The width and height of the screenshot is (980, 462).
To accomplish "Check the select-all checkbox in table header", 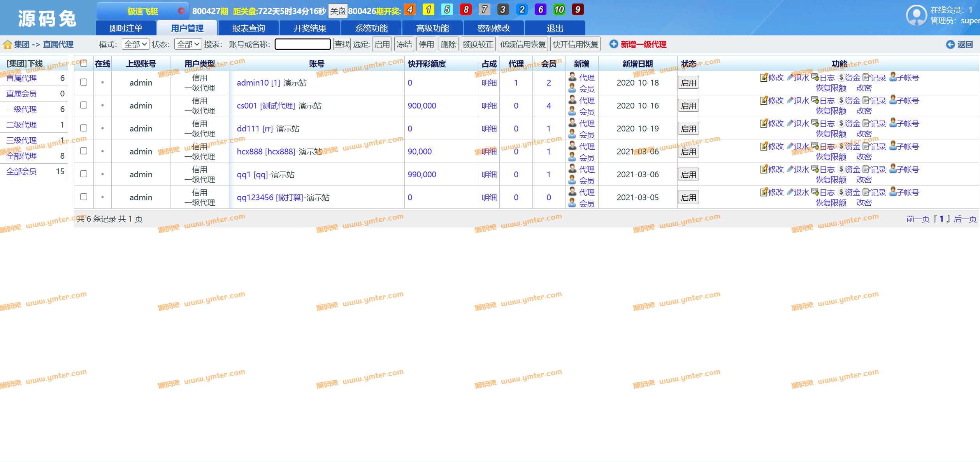I will tap(84, 63).
